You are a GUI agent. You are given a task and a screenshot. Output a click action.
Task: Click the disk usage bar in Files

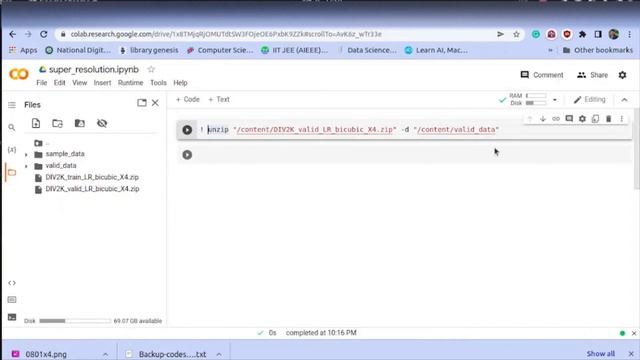[x=75, y=321]
